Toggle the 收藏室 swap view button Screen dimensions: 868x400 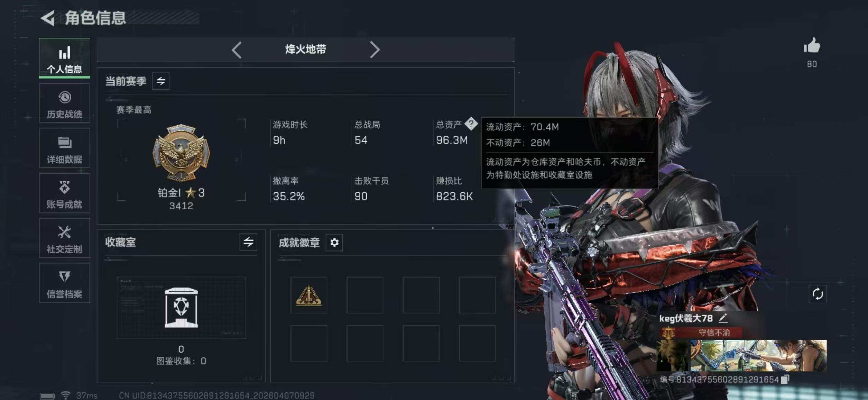[x=248, y=242]
